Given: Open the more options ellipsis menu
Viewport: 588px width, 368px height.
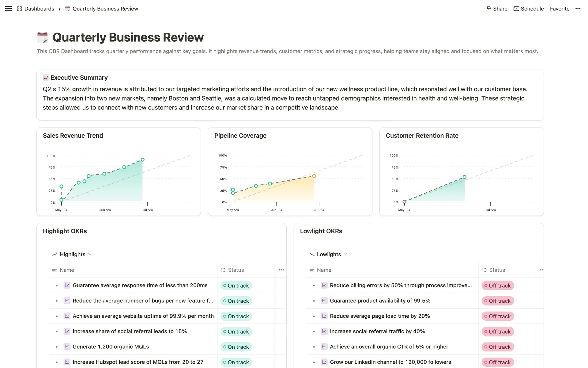Looking at the screenshot, I should point(578,9).
